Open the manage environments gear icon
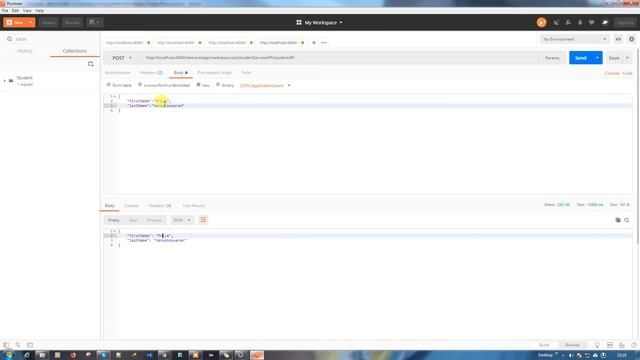Image resolution: width=640 pixels, height=360 pixels. pos(631,39)
